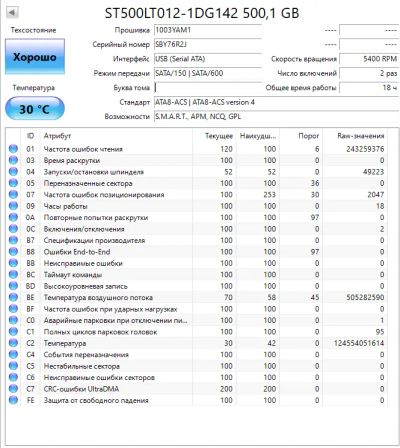Click the disk title ST500LT012-1DG142 500,1 GB

click(x=202, y=13)
